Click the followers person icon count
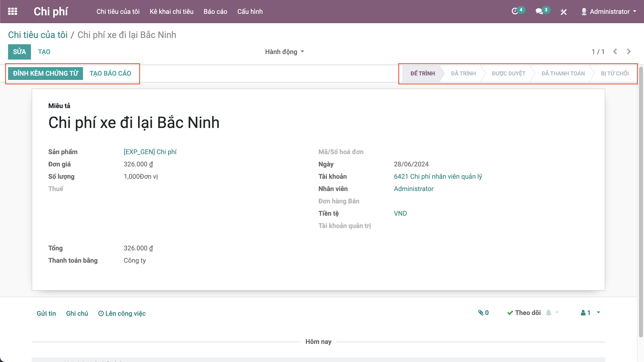 (586, 313)
